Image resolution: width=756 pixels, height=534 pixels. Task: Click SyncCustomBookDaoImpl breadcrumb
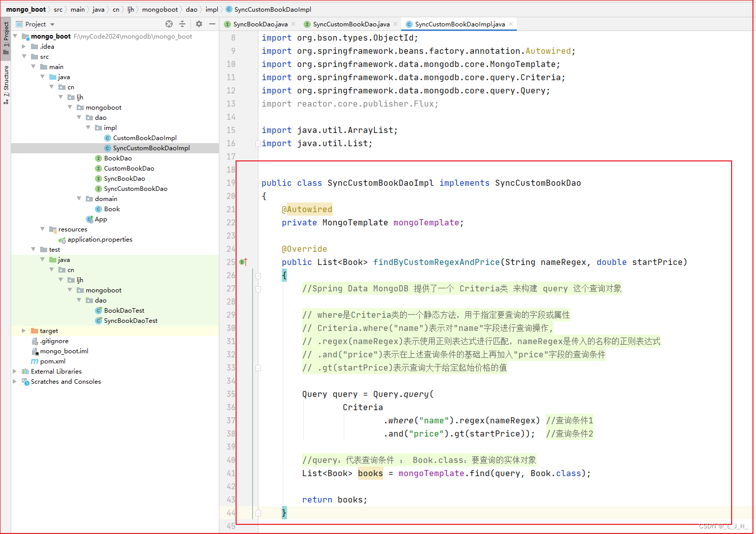click(x=268, y=9)
